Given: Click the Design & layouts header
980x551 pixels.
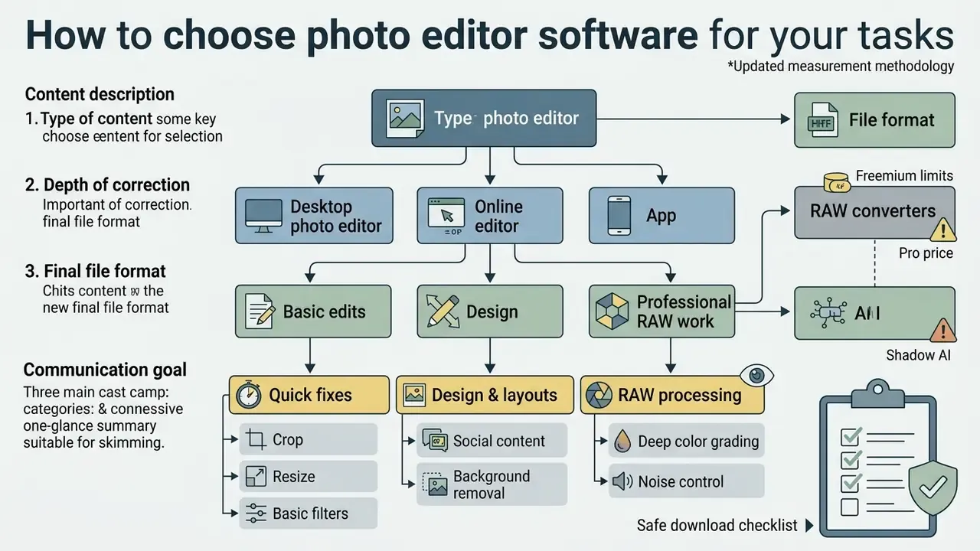Looking at the screenshot, I should click(485, 395).
